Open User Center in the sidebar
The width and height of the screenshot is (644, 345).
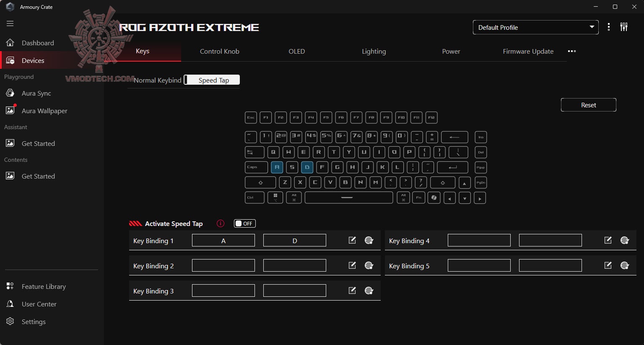coord(39,304)
